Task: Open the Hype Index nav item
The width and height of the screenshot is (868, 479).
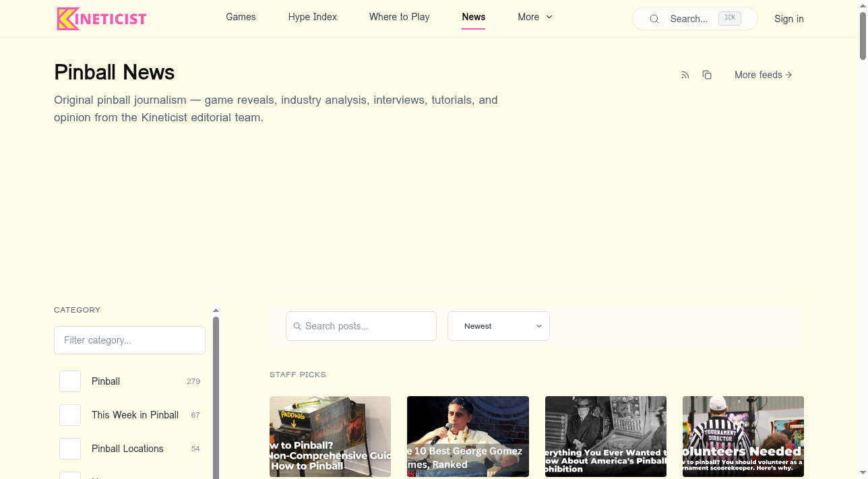Action: click(313, 17)
